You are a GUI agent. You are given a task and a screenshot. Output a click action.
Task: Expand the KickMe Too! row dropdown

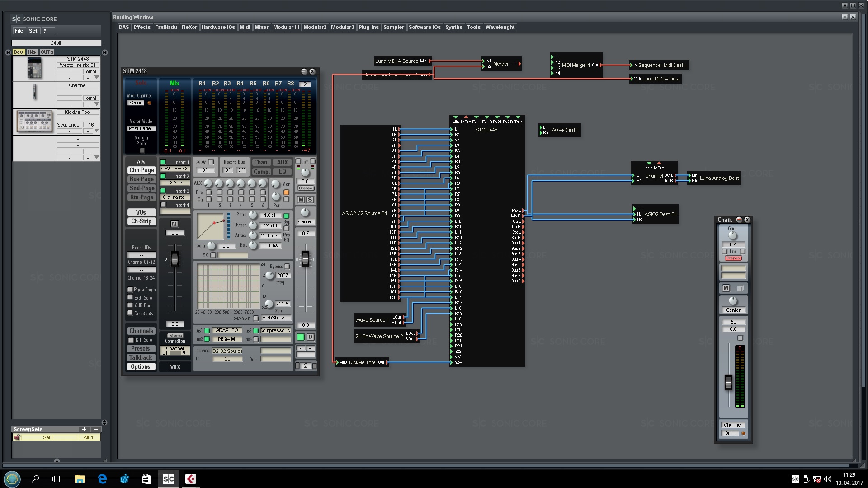pos(96,131)
